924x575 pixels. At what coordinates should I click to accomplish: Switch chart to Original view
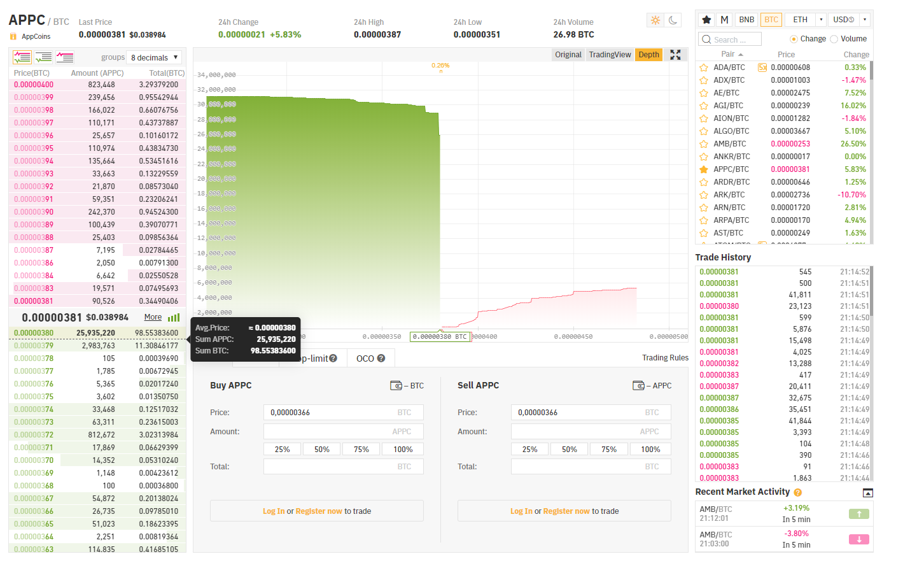568,55
